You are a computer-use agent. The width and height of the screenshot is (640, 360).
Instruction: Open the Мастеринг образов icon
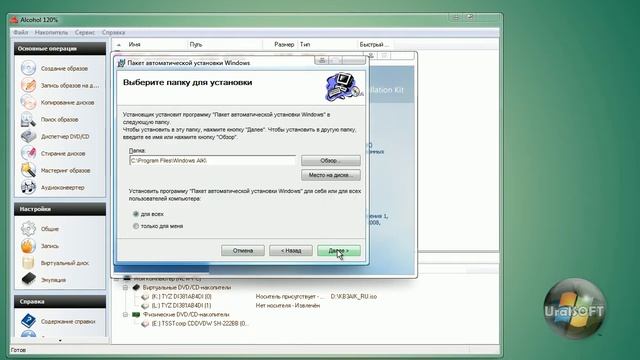(x=28, y=170)
